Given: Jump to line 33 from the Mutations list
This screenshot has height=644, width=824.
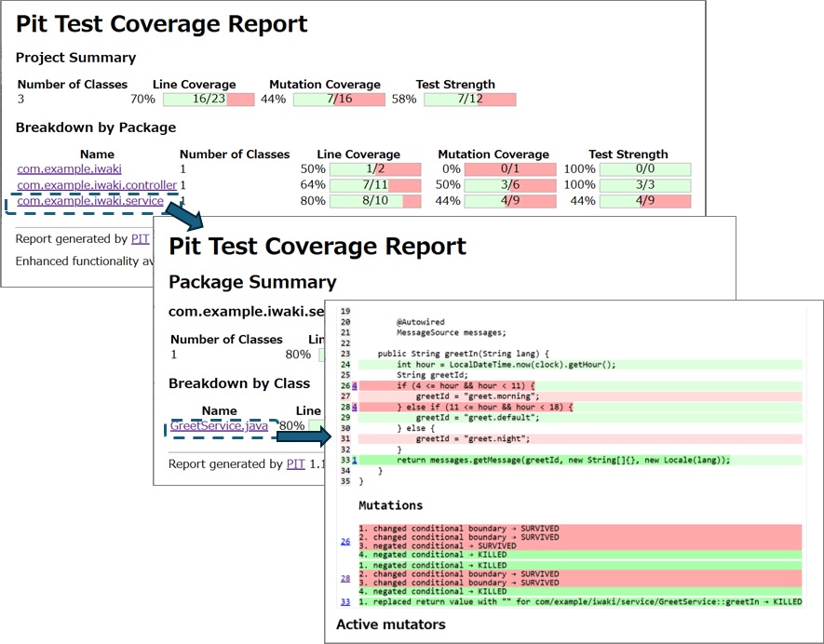Looking at the screenshot, I should (x=344, y=602).
